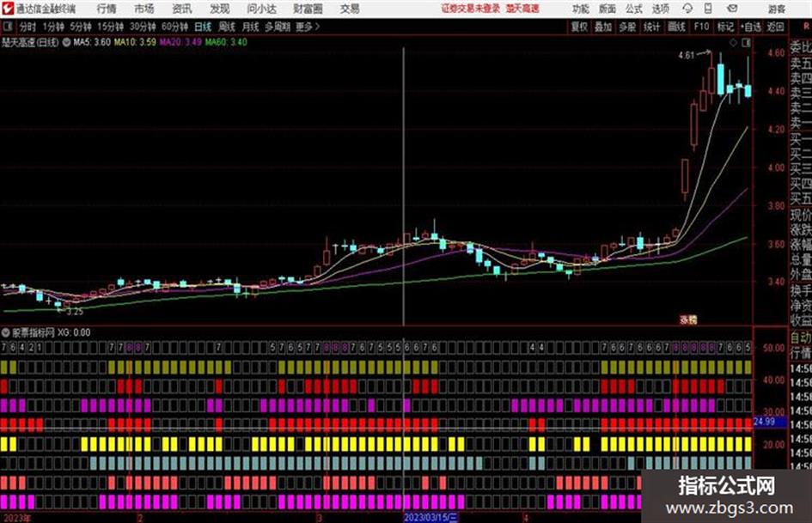The image size is (812, 523).
Task: Click the 通达信 red logo icon
Action: click(x=8, y=9)
